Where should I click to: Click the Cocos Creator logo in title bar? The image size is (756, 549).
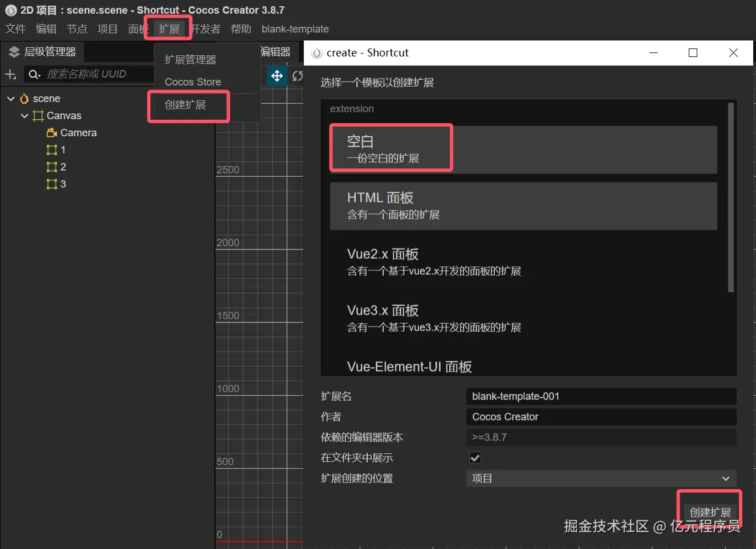click(x=11, y=10)
